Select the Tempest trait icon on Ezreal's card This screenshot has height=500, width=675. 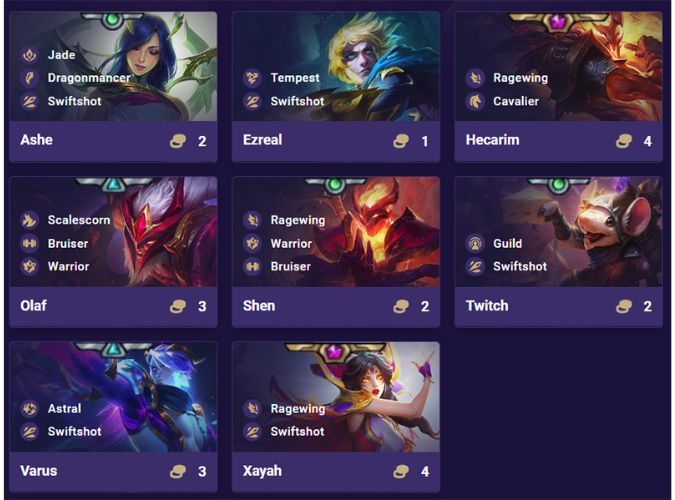click(x=252, y=78)
